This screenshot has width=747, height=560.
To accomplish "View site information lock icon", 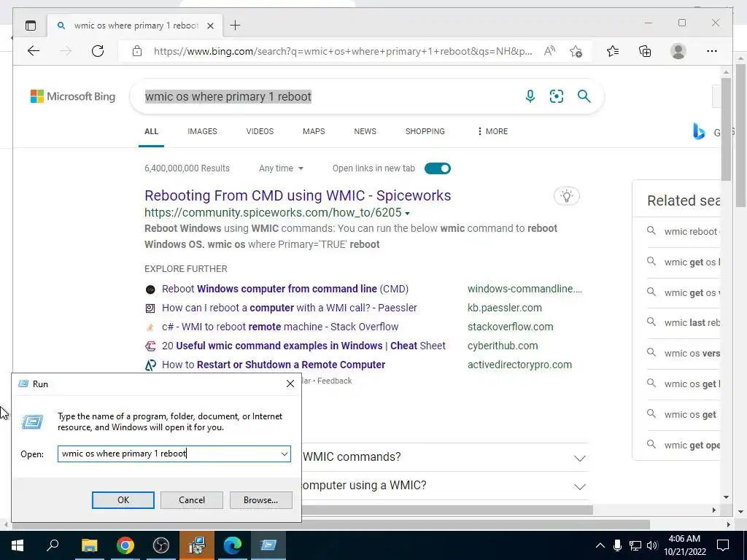I will (137, 51).
